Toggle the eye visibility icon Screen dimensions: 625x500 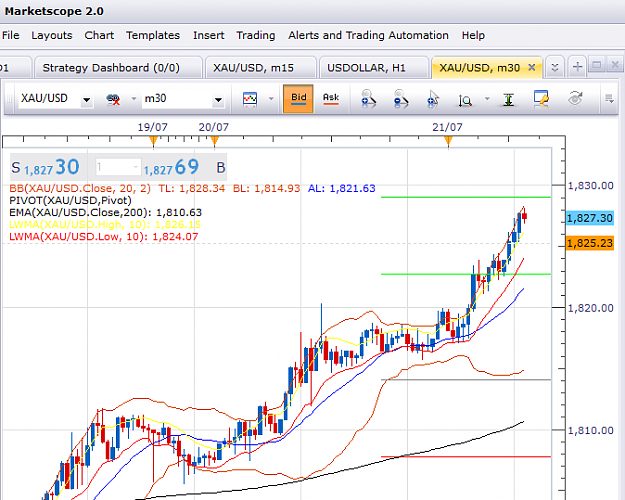pyautogui.click(x=575, y=98)
